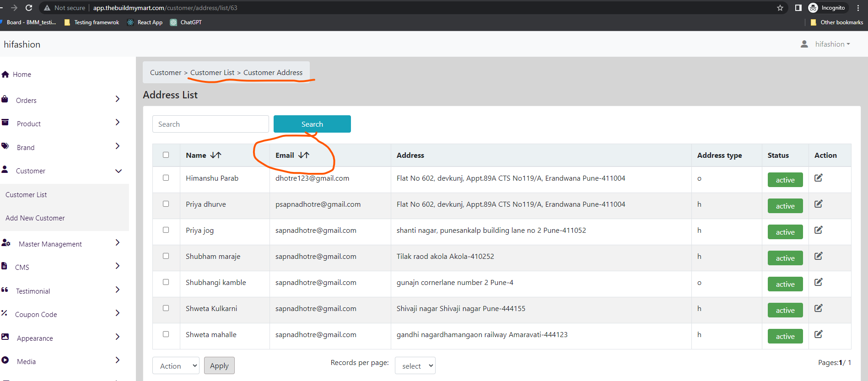The image size is (868, 381).
Task: Click the user avatar icon in header
Action: [x=804, y=44]
